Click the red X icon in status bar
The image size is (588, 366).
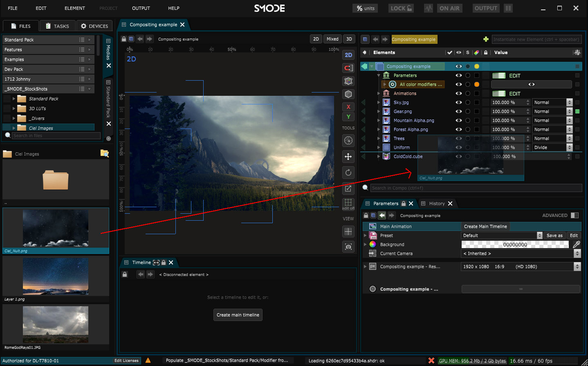tap(431, 361)
